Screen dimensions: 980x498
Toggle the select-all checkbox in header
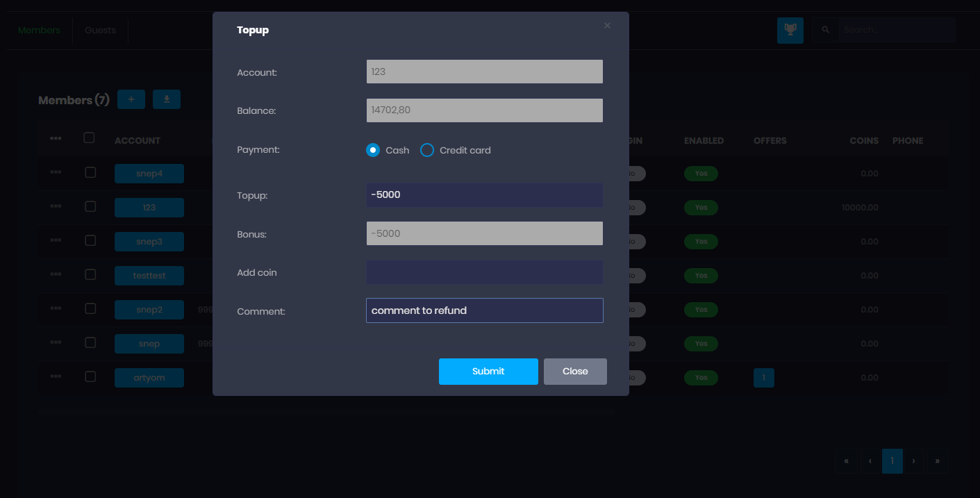(x=89, y=138)
